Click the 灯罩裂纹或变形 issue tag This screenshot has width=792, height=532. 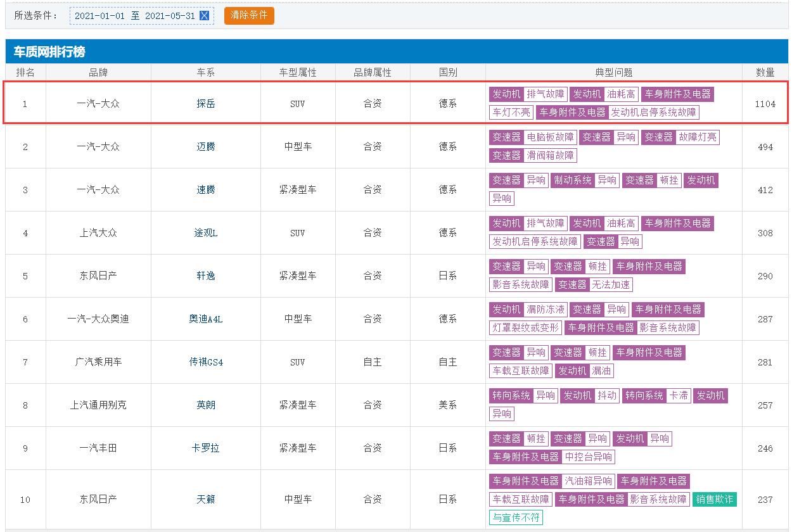(525, 328)
